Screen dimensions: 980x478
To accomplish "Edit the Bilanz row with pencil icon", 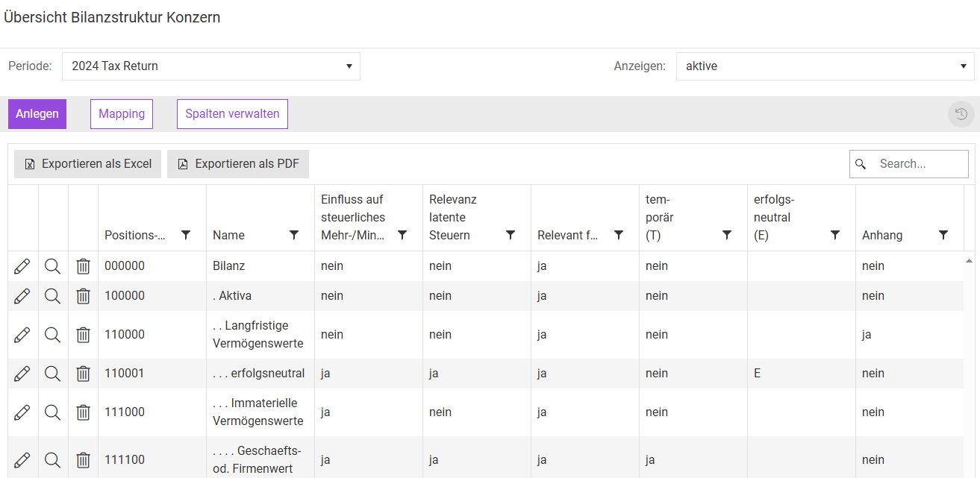I will coord(22,266).
